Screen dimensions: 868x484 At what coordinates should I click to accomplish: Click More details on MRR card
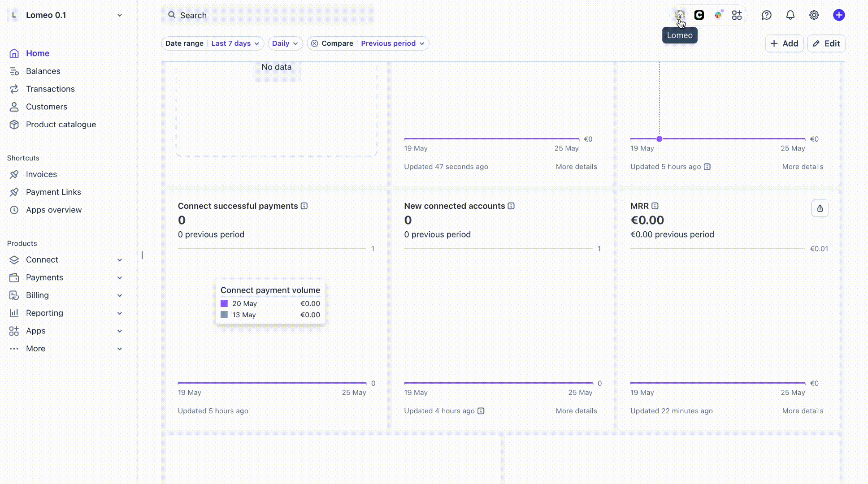[x=803, y=411]
